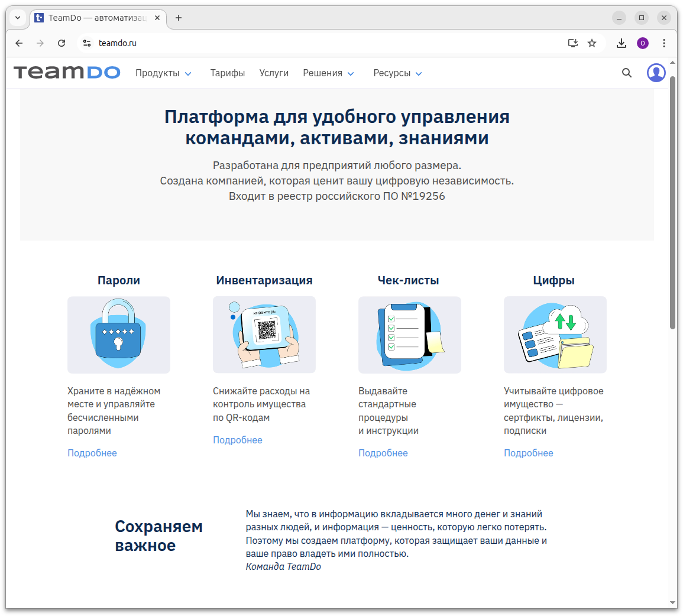Open the Чек-листы heading
Image resolution: width=683 pixels, height=616 pixels.
[408, 280]
